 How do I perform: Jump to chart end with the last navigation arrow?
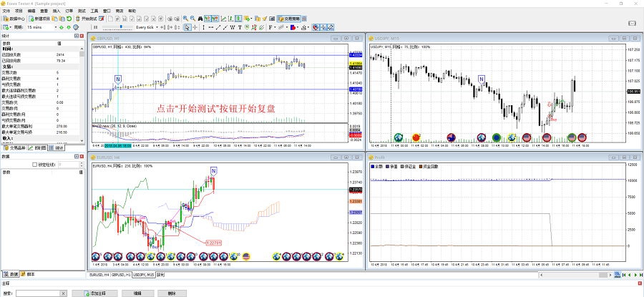click(640, 274)
